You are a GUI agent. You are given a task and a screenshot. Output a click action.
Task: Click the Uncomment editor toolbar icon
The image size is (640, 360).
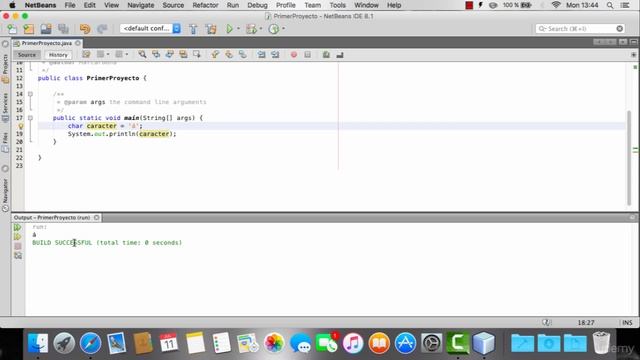pyautogui.click(x=340, y=54)
